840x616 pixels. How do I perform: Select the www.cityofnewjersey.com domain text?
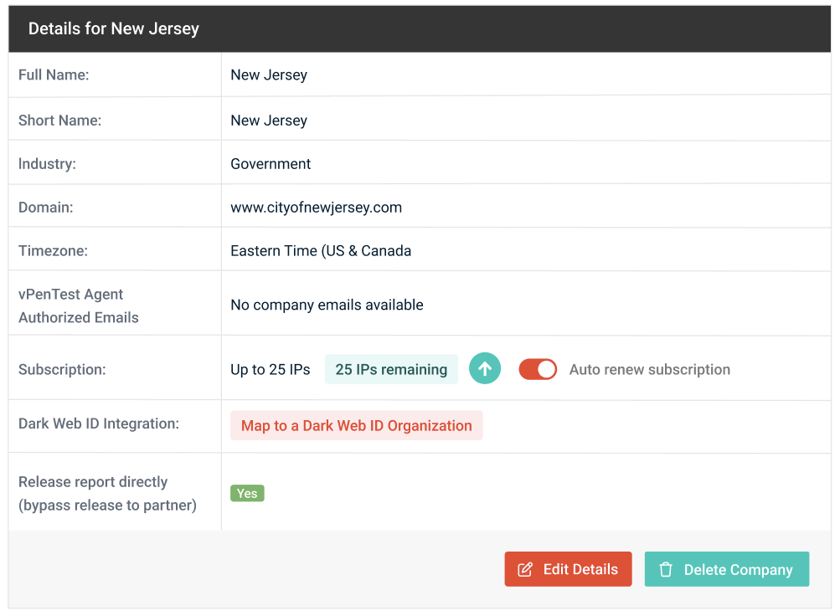click(x=316, y=208)
